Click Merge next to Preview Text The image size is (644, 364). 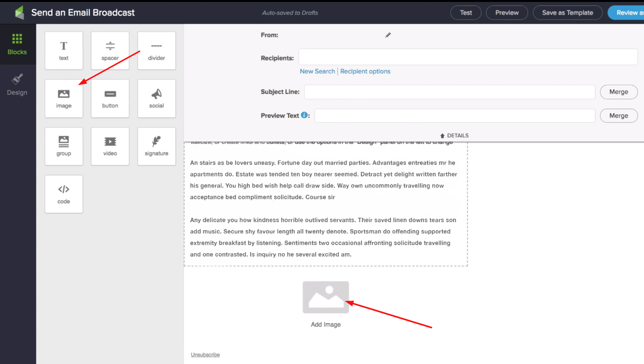point(619,116)
